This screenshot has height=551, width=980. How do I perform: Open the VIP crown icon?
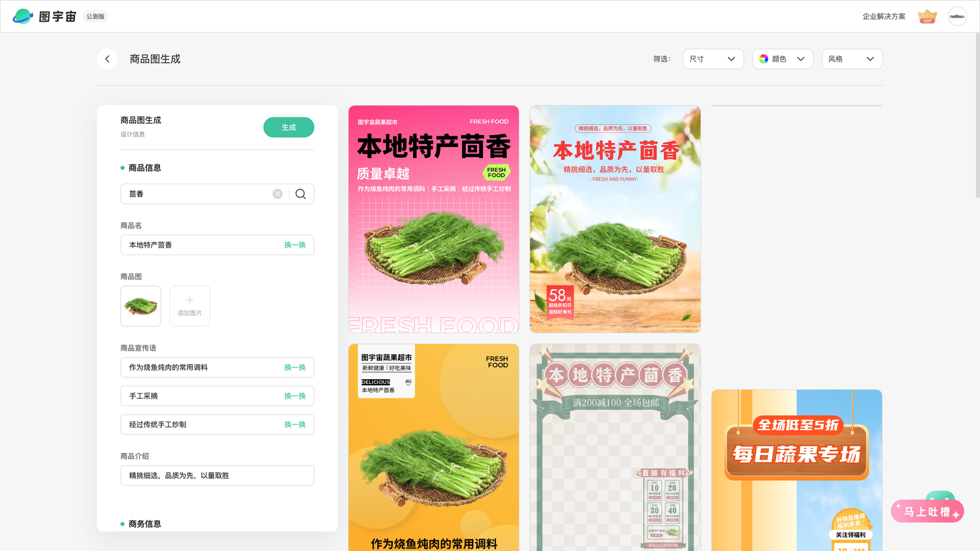927,16
